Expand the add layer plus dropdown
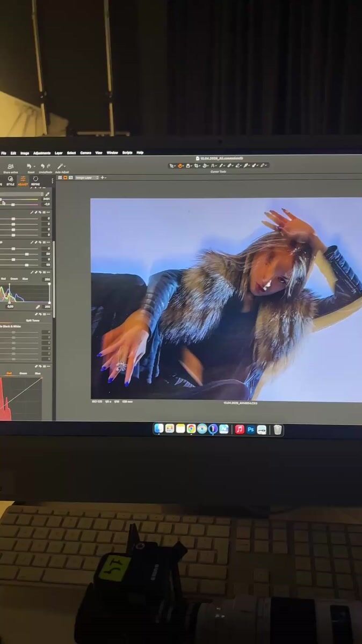Viewport: 362px width, 644px height. click(103, 177)
